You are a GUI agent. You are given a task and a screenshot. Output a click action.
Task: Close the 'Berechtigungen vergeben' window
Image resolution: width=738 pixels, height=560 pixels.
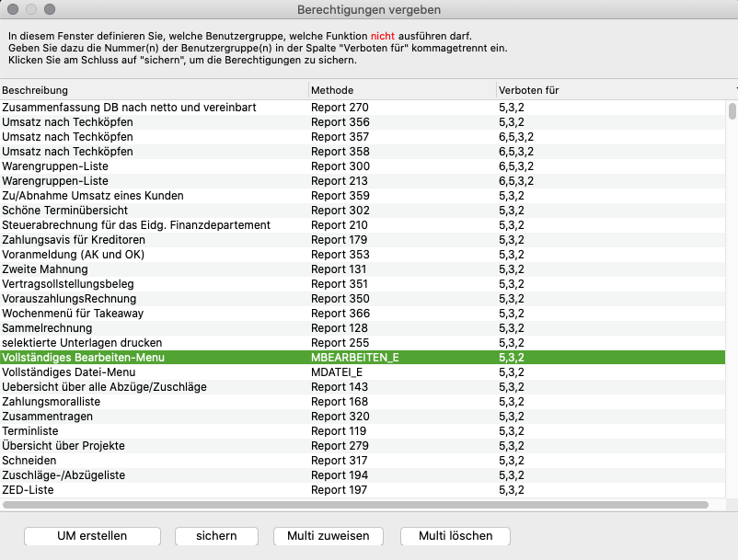12,9
